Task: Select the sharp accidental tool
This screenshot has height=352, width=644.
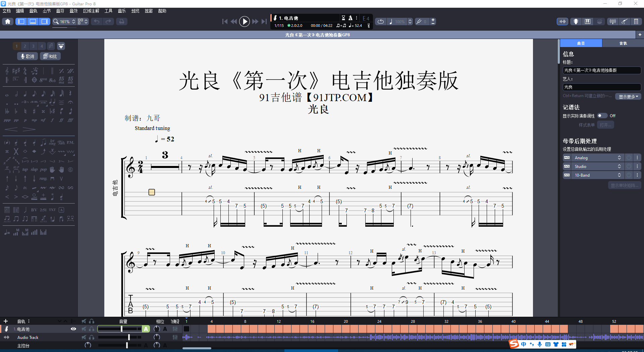Action: (x=34, y=111)
